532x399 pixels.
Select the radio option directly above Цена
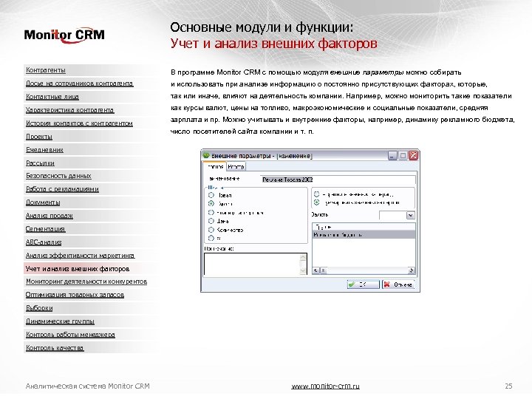click(x=211, y=212)
